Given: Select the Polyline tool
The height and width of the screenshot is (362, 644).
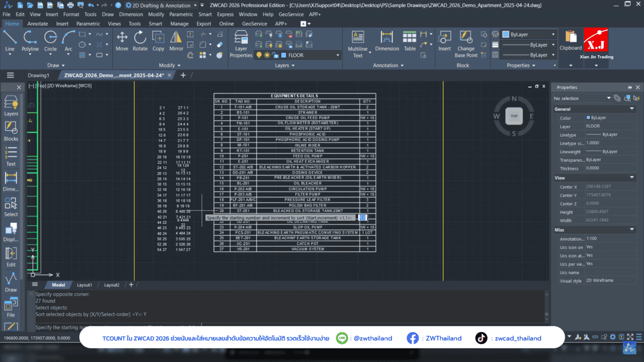Looking at the screenshot, I should [30, 40].
